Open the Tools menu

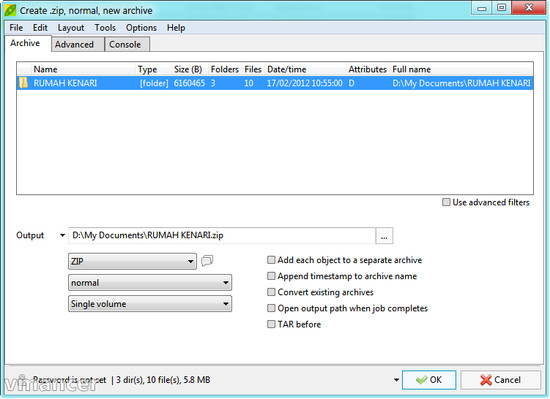[105, 28]
